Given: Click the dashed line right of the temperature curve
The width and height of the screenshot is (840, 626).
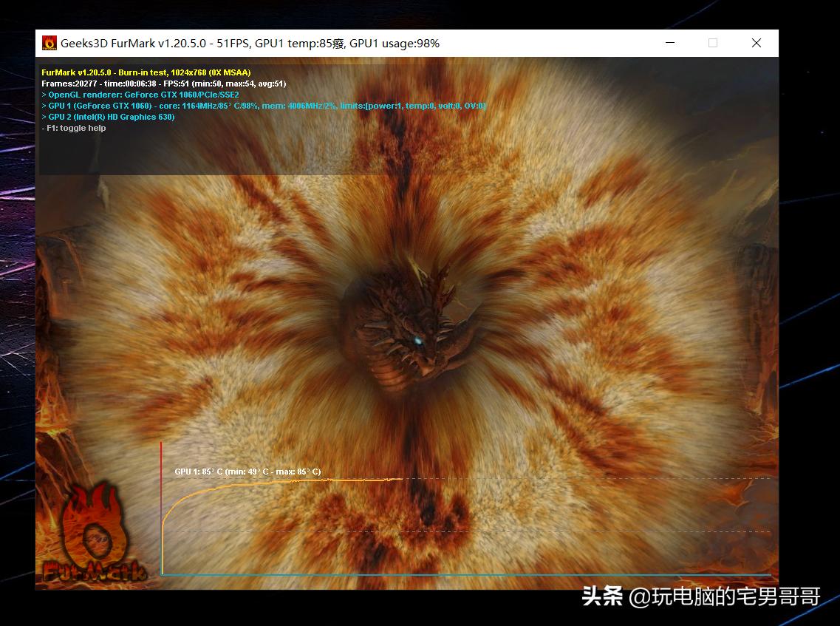Looking at the screenshot, I should 591,478.
